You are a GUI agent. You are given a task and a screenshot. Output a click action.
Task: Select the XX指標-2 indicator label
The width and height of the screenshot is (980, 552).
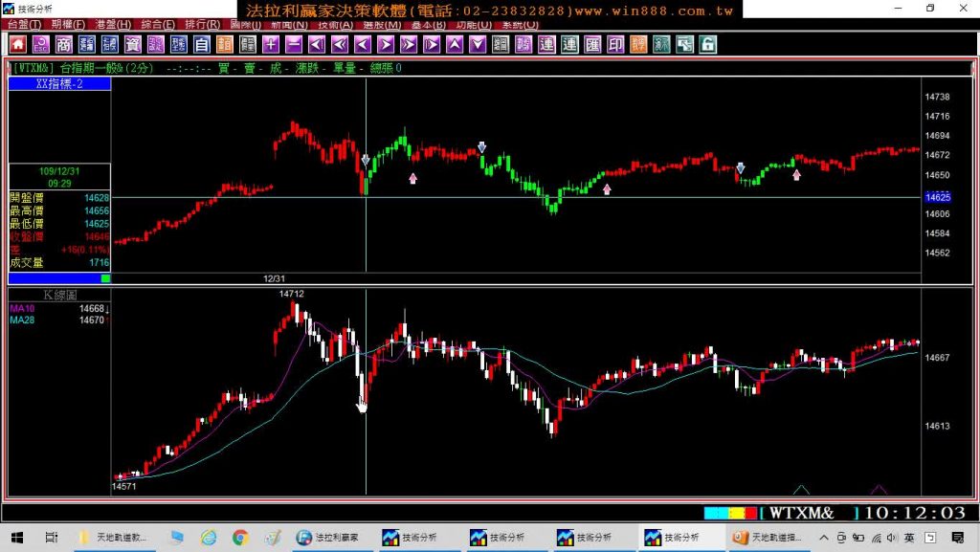[59, 83]
